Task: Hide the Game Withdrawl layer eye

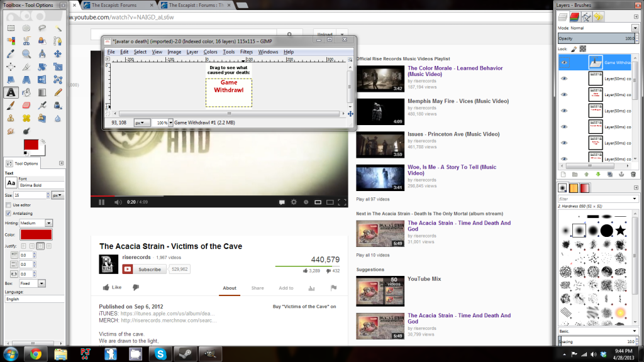Action: pos(564,62)
